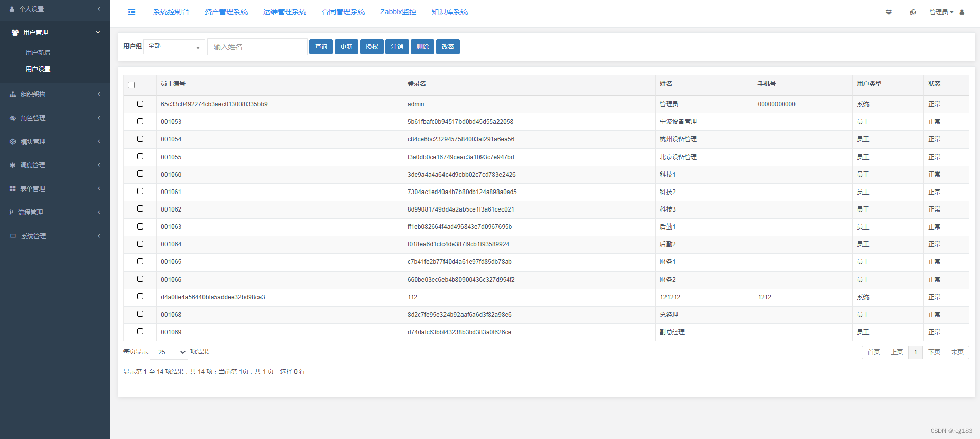Viewport: 980px width, 439px height.
Task: Click 上页 in pagination
Action: point(897,352)
